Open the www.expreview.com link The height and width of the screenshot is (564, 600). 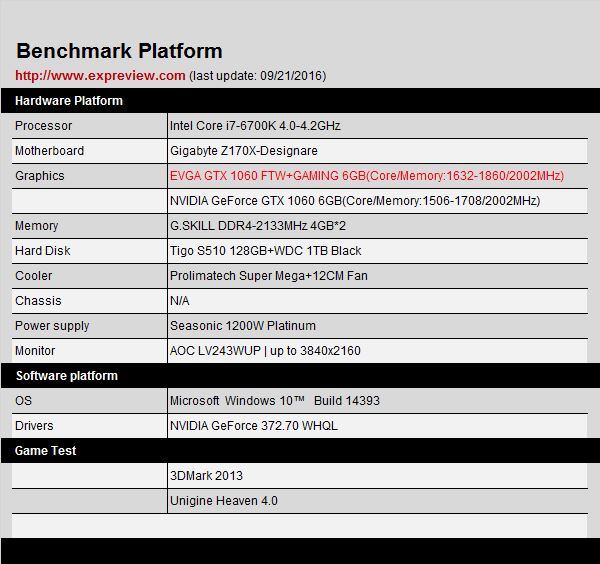[x=100, y=76]
